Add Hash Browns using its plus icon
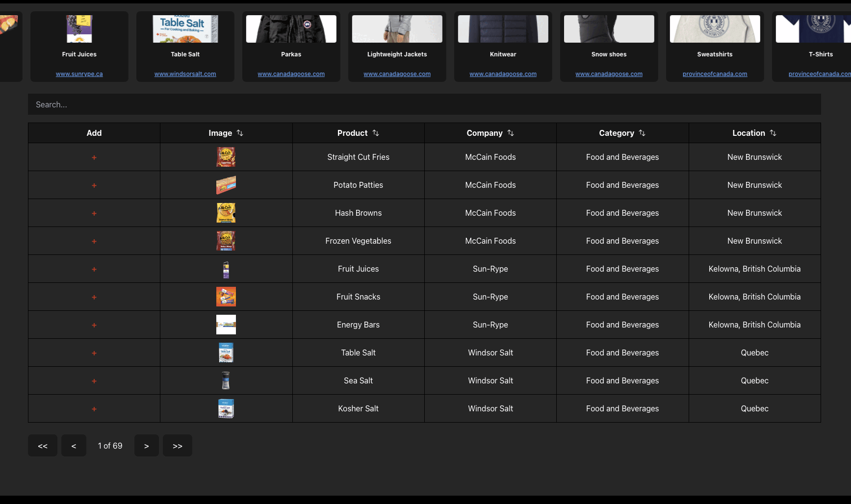Image resolution: width=851 pixels, height=504 pixels. [x=94, y=213]
